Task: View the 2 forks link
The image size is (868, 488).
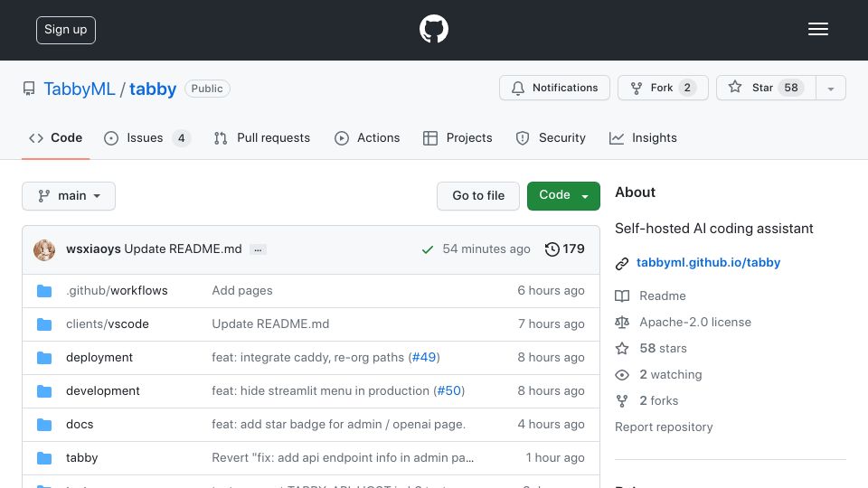Action: (659, 400)
